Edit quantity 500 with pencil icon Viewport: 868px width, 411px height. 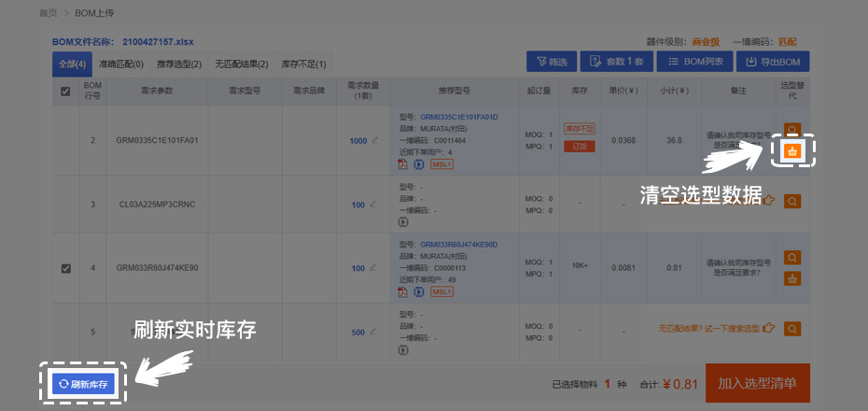(372, 332)
